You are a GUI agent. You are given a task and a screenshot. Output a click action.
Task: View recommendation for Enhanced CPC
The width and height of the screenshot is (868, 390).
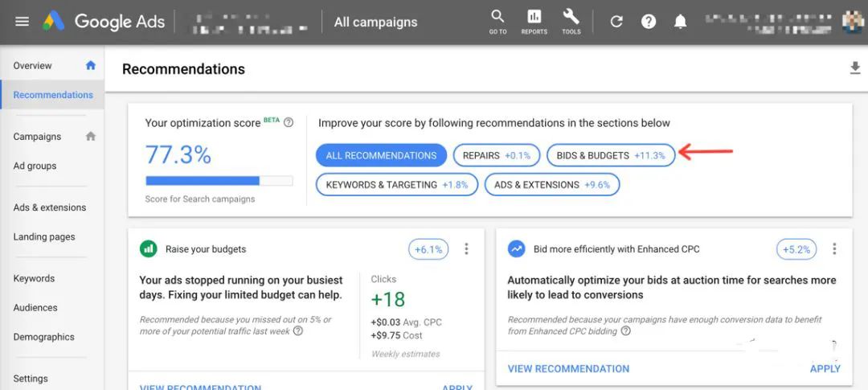[568, 368]
